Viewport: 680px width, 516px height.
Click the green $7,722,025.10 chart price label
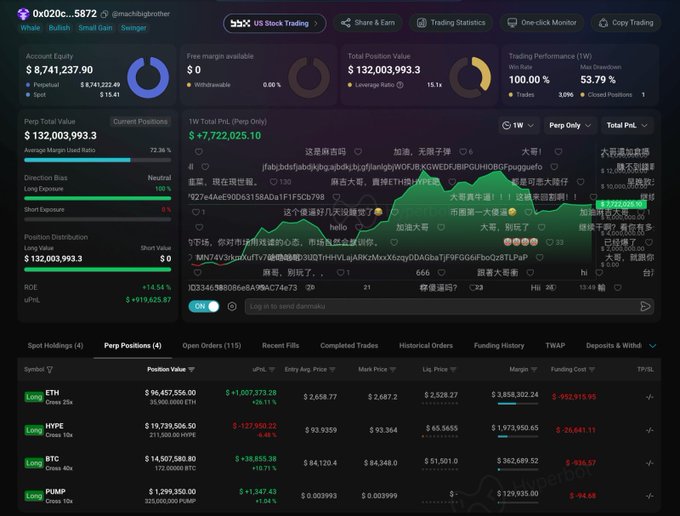(621, 204)
